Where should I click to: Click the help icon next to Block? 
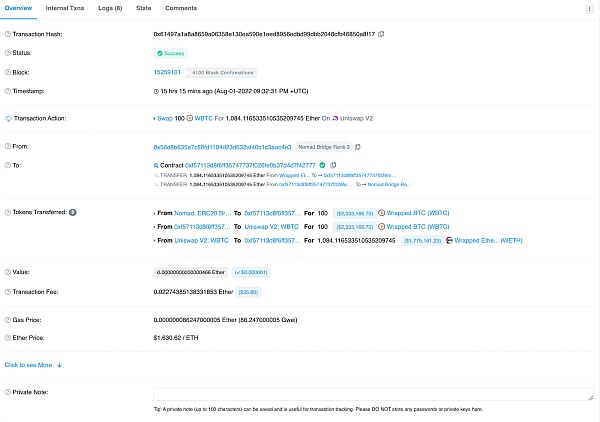[8, 72]
